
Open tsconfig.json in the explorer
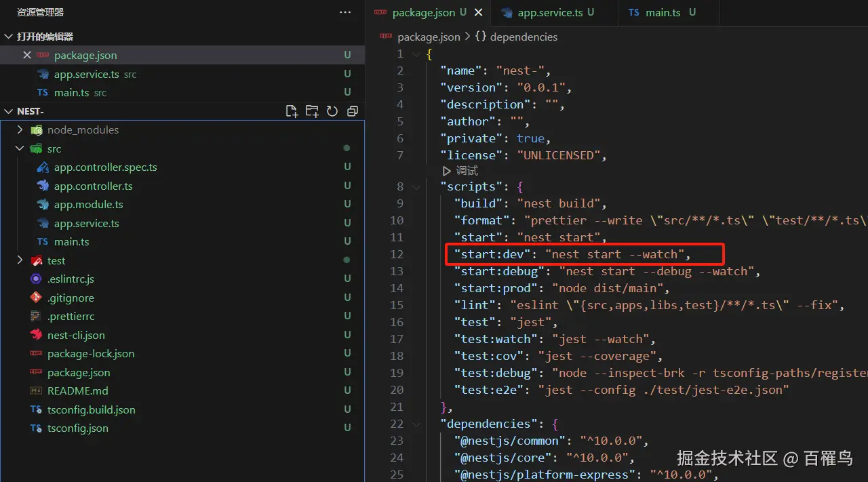point(78,428)
